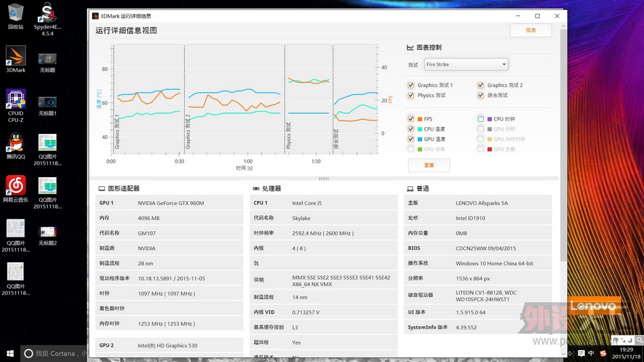Screen dimensions: 644x362
Task: Open the bottom-most QQ图片 20151118 desktop file
Action: coord(16,279)
